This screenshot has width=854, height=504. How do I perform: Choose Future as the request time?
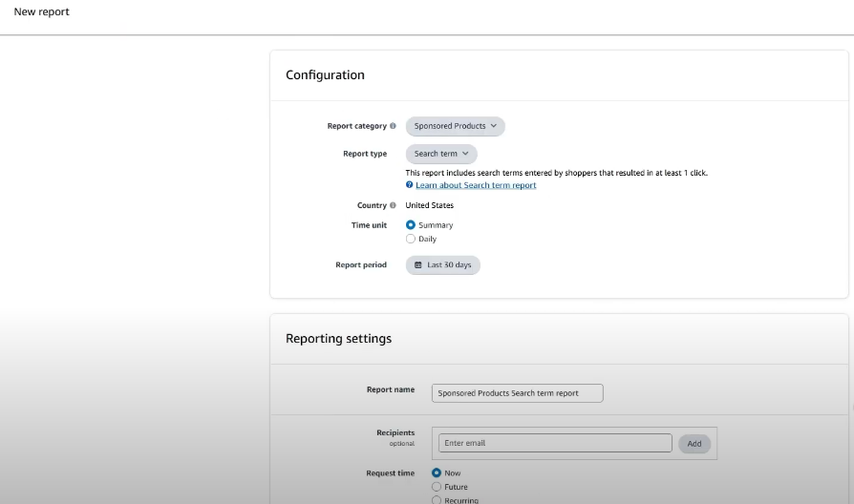(438, 487)
